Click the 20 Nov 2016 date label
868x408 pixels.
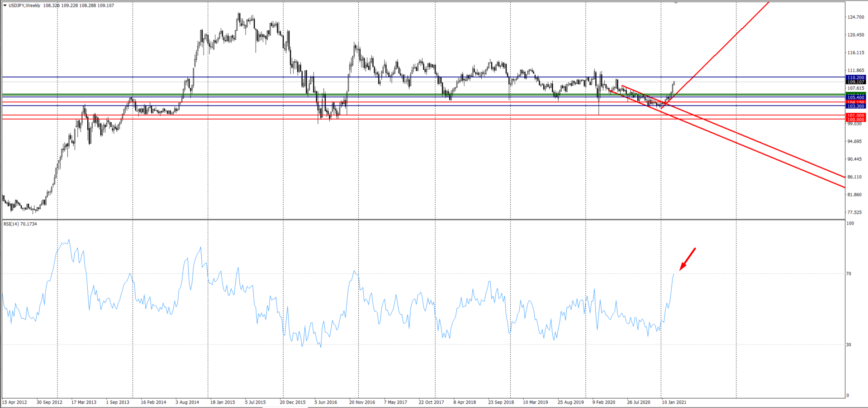[362, 402]
